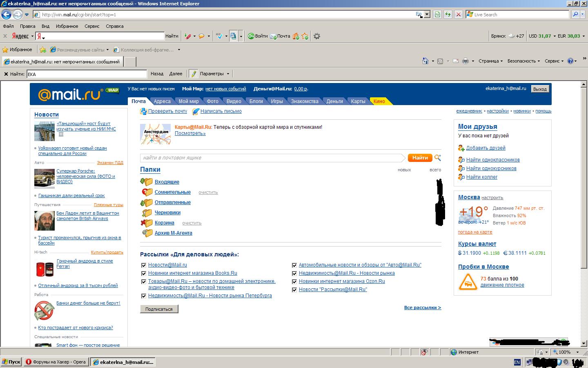Click the IE Home icon
The height and width of the screenshot is (368, 588).
425,61
